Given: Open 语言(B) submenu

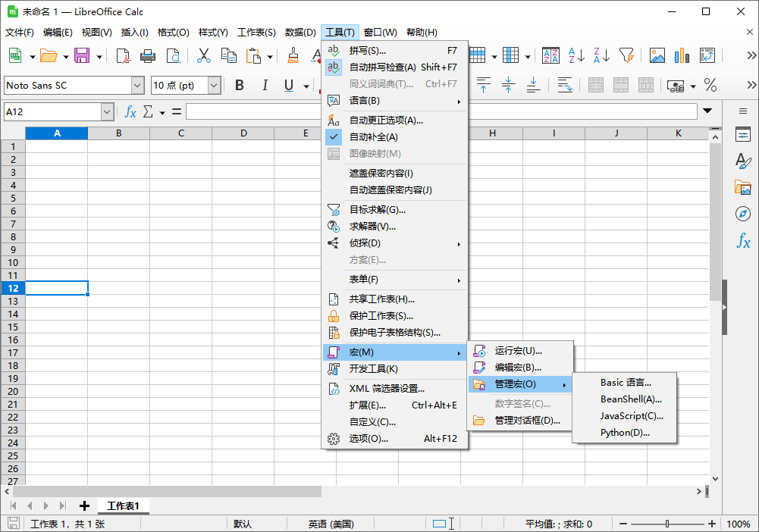Looking at the screenshot, I should click(x=395, y=101).
